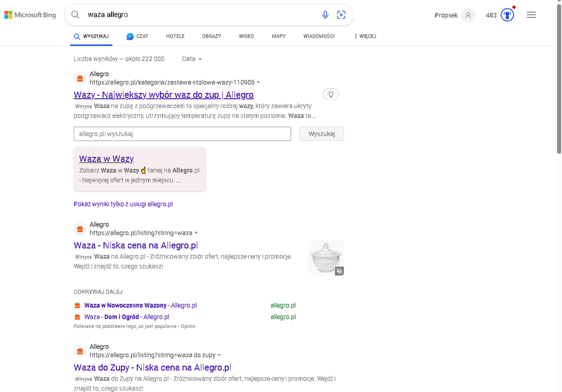
Task: Open 'Waza do Zupy - Niska cena' result
Action: click(x=152, y=368)
